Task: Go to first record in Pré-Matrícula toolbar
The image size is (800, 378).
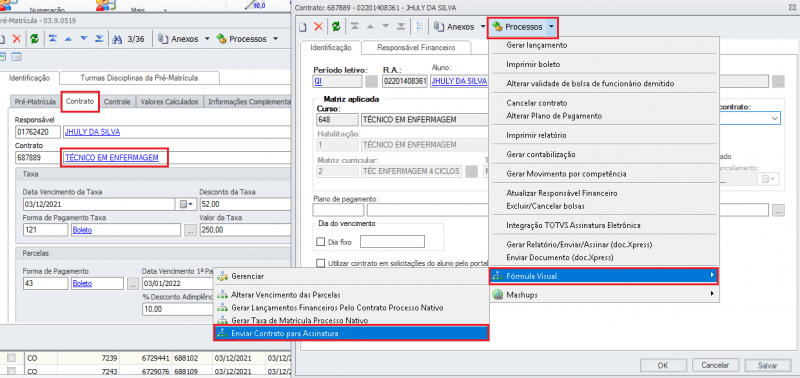Action: click(x=53, y=39)
